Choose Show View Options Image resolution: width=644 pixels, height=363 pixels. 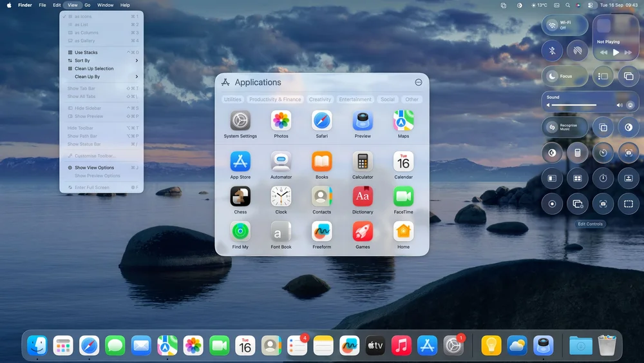[x=102, y=168]
